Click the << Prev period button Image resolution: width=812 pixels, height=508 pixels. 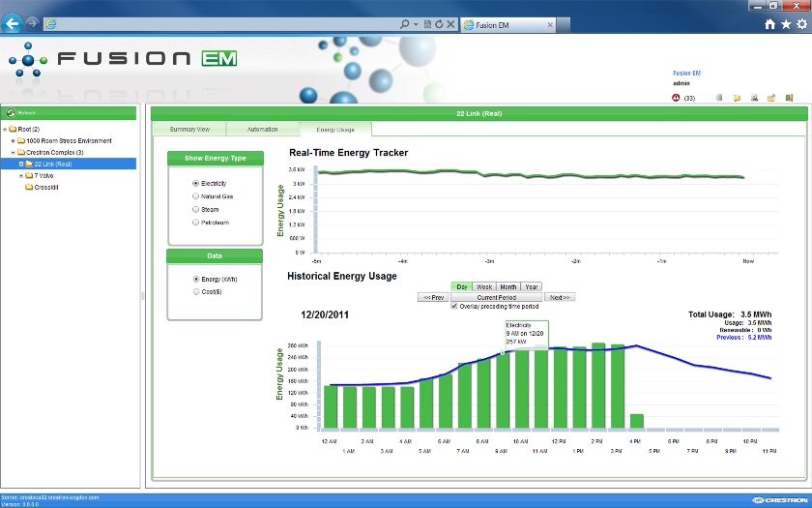point(433,298)
